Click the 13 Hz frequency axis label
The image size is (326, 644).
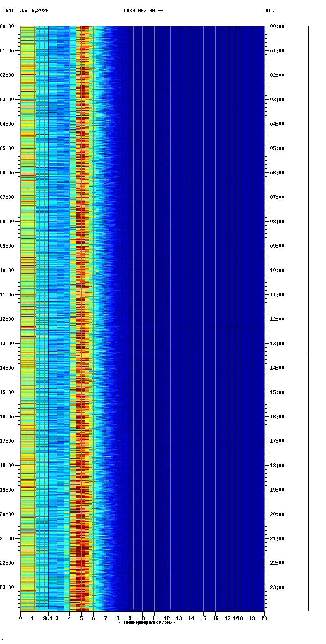click(179, 618)
